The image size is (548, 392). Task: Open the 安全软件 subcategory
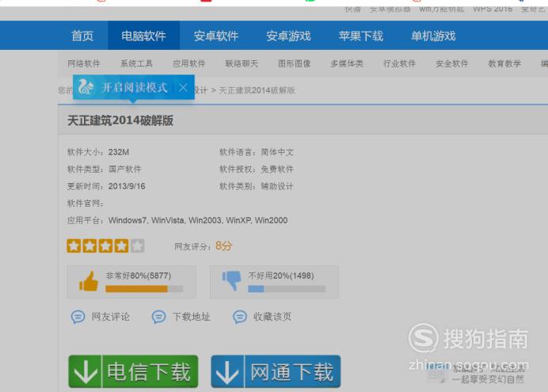coord(452,63)
